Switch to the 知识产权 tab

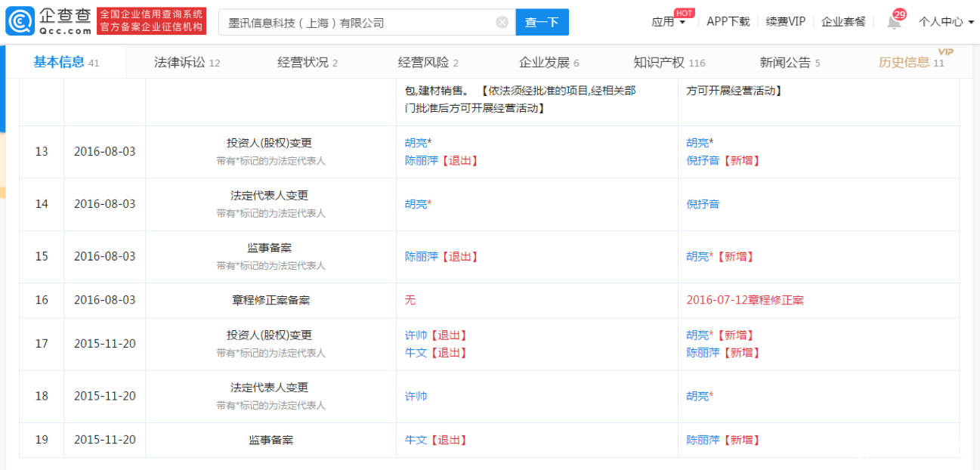click(669, 62)
